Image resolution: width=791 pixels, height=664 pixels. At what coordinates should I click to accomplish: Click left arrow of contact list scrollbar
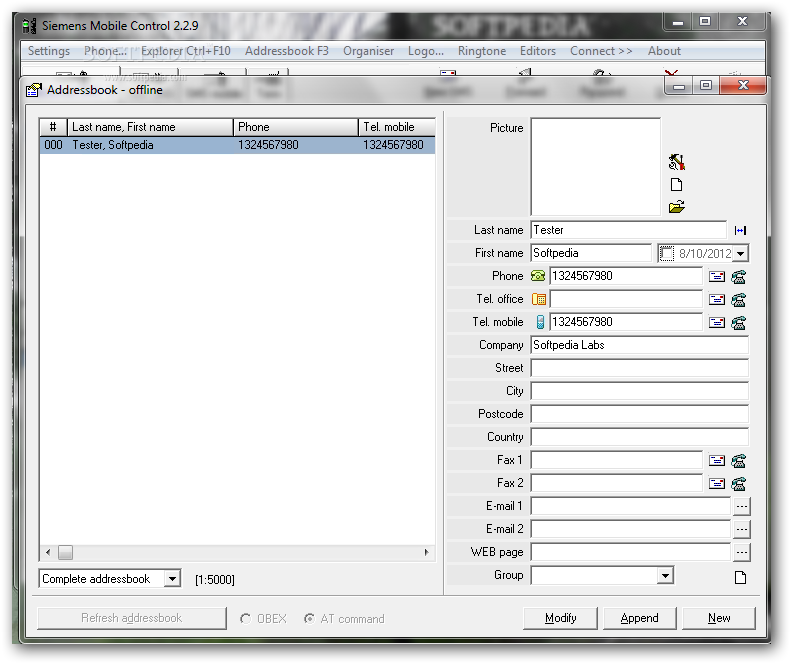48,552
